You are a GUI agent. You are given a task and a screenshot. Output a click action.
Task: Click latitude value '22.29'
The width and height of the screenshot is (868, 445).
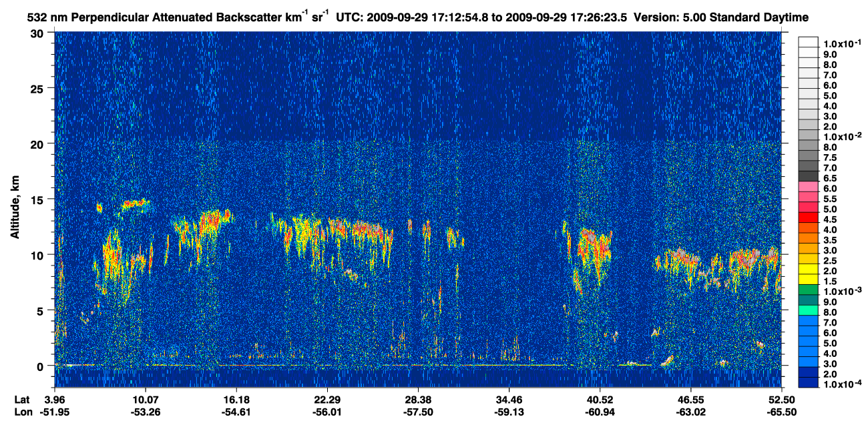327,399
